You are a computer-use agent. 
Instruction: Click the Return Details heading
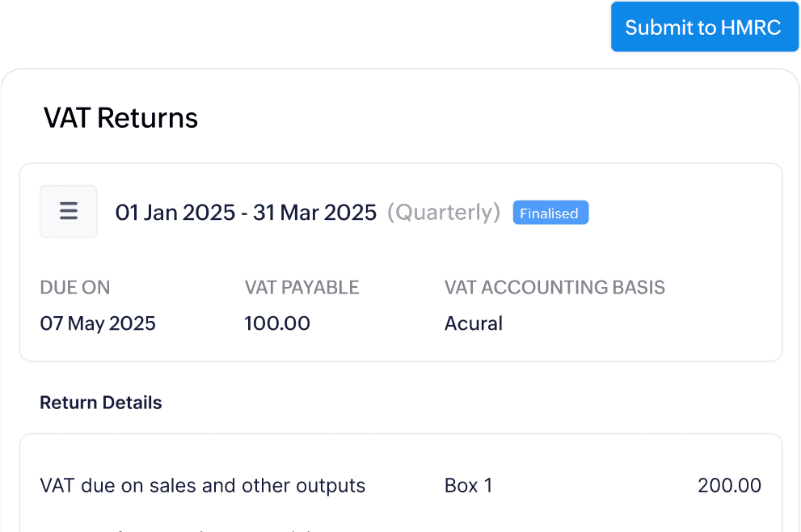tap(101, 403)
